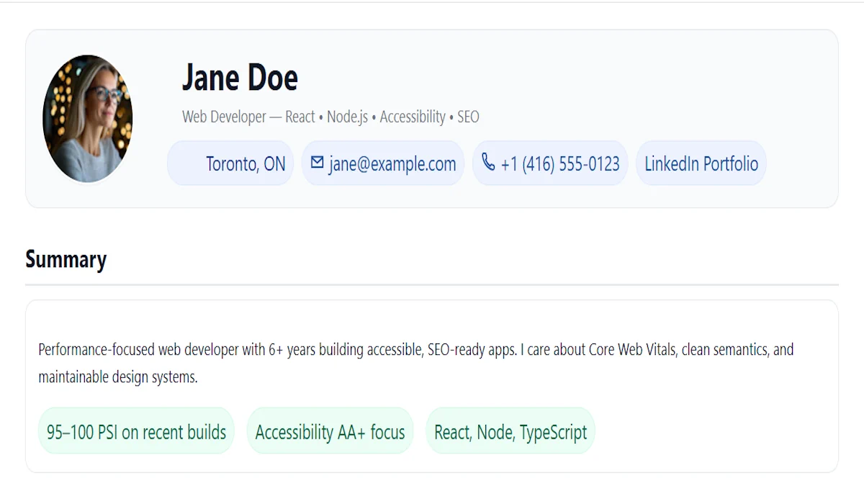864x504 pixels.
Task: Click the phone handset icon
Action: point(488,163)
